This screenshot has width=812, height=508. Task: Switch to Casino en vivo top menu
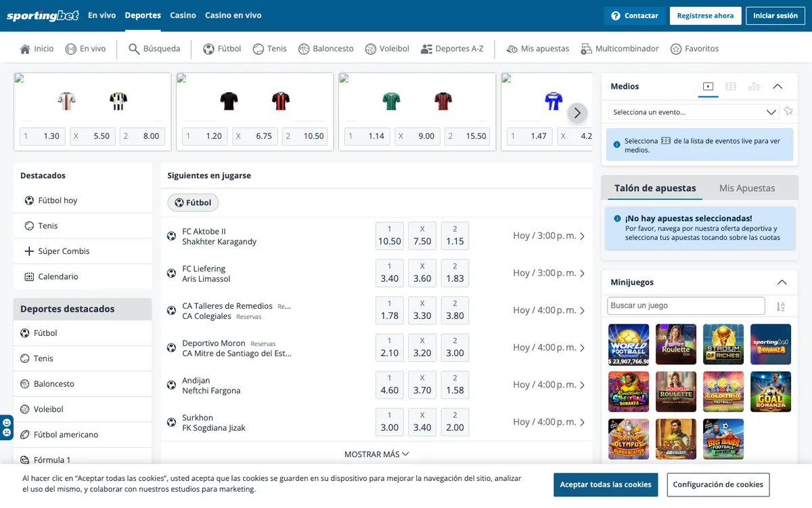pos(233,16)
